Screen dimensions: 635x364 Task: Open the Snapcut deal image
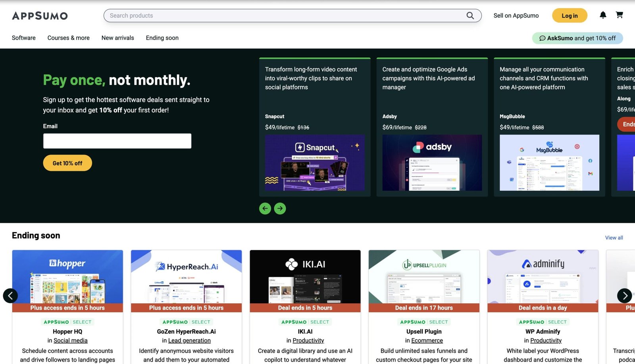[315, 163]
